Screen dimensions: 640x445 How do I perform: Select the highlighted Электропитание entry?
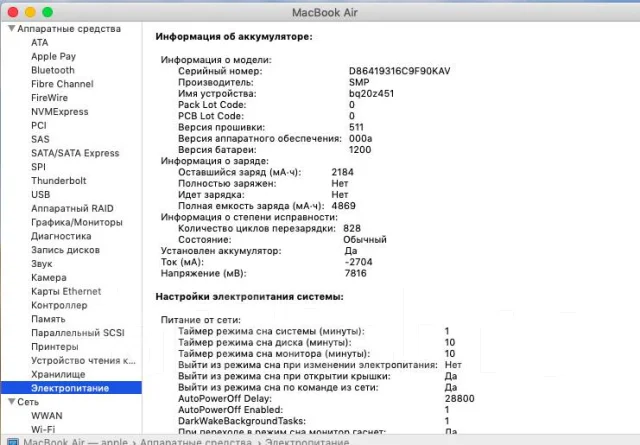pyautogui.click(x=71, y=388)
